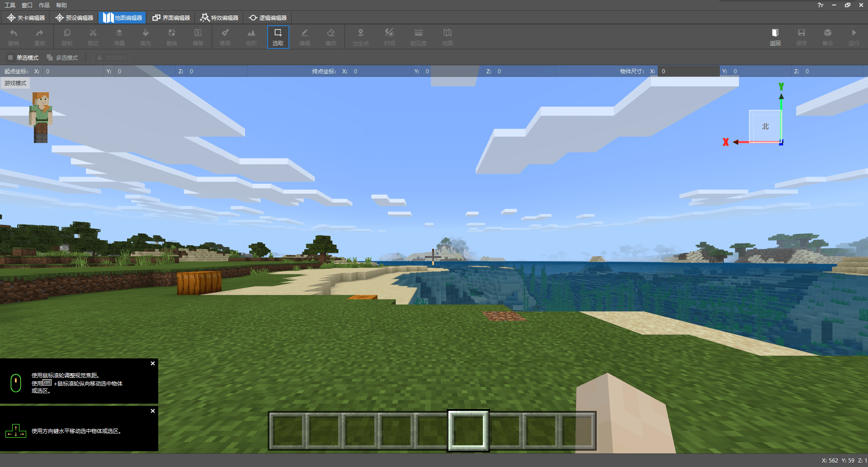This screenshot has height=467, width=868.
Task: Switch to the 界面编辑器 tab
Action: (171, 18)
